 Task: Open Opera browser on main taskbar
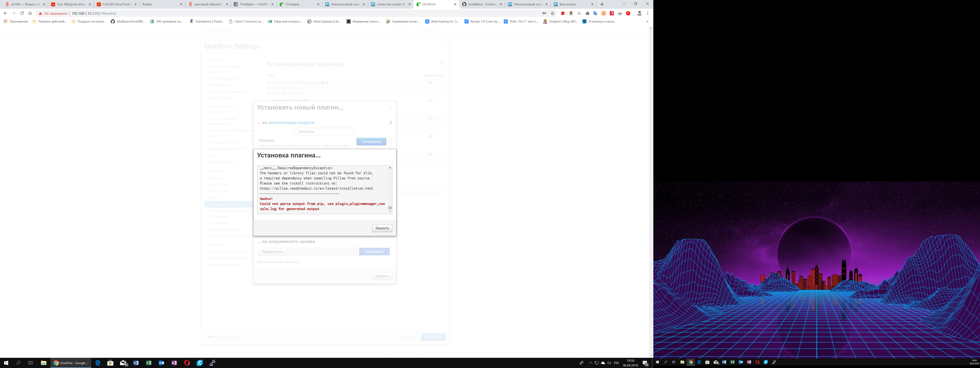click(x=187, y=363)
